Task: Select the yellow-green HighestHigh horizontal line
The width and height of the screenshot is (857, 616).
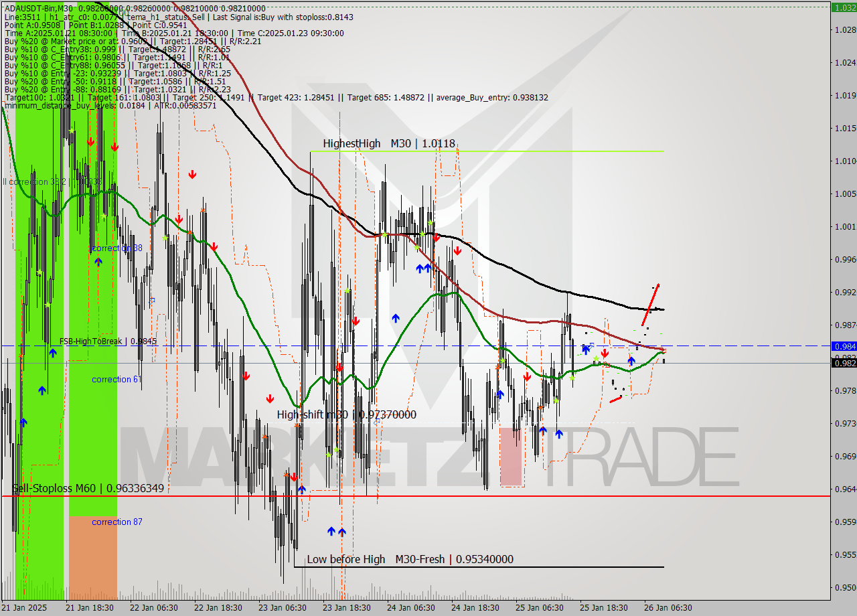Action: click(x=487, y=151)
